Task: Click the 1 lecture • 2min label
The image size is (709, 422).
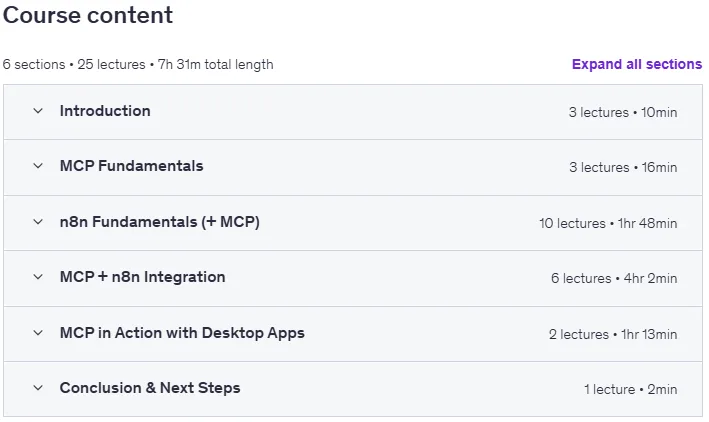Action: [630, 389]
